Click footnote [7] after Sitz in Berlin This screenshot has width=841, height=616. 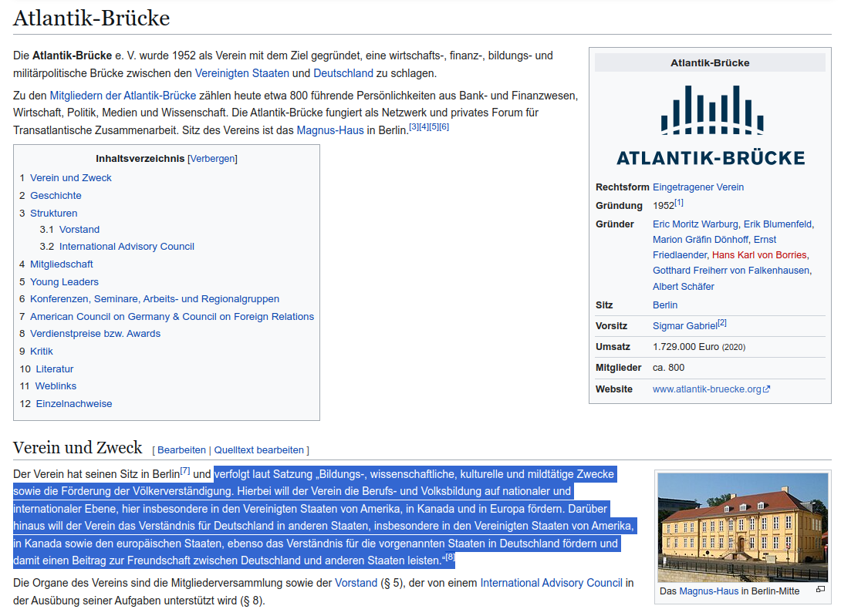pyautogui.click(x=185, y=471)
